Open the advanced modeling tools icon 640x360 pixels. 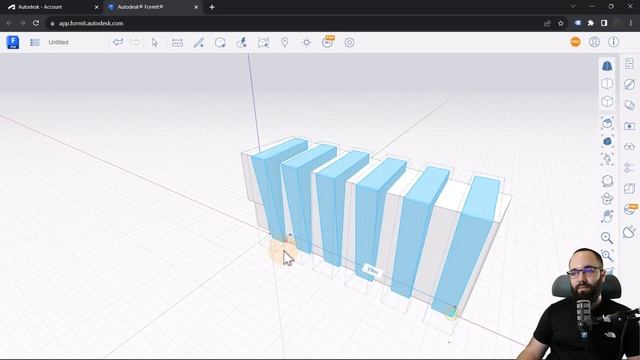click(242, 42)
